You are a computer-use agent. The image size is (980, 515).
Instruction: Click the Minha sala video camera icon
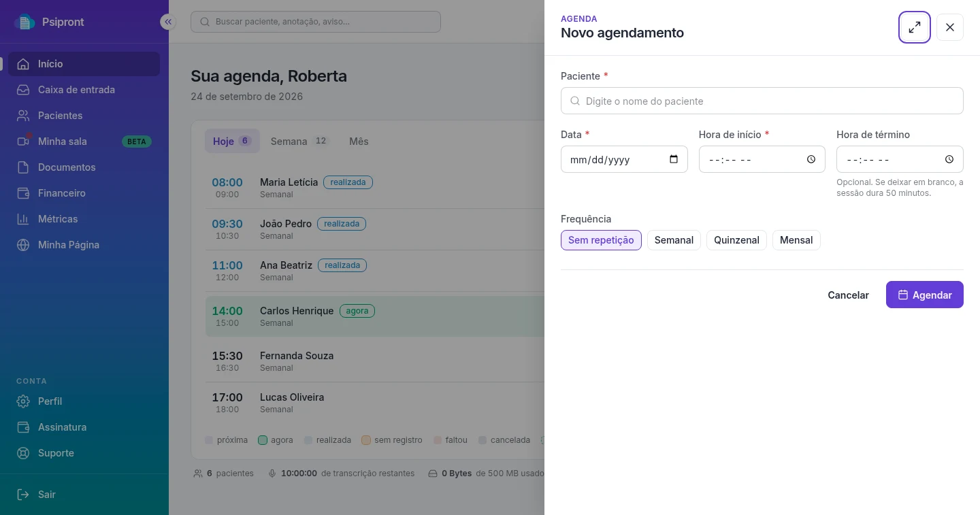coord(23,142)
